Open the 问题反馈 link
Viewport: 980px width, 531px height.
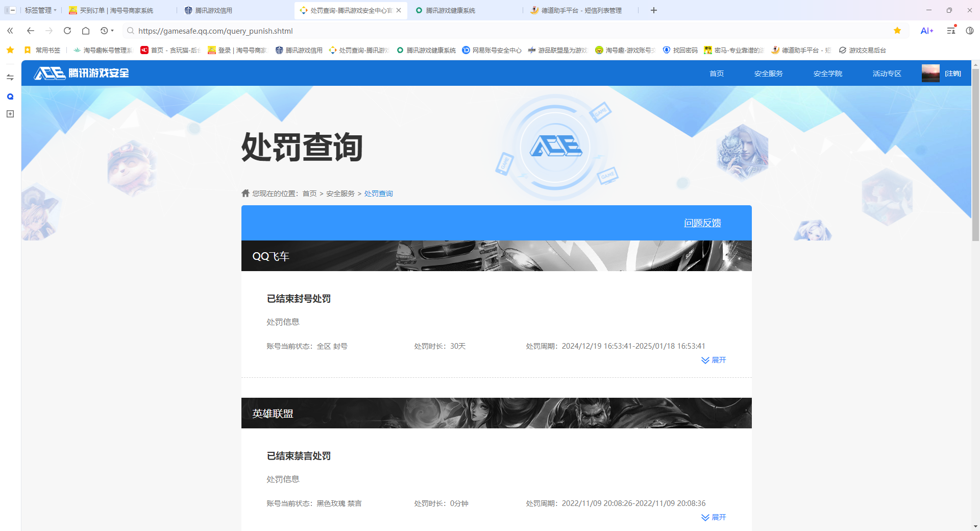pos(702,223)
